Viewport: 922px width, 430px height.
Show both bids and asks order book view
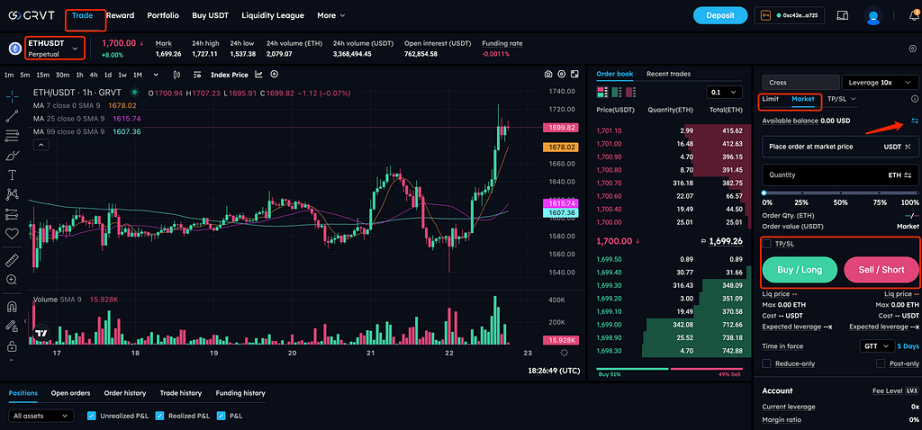[x=602, y=92]
